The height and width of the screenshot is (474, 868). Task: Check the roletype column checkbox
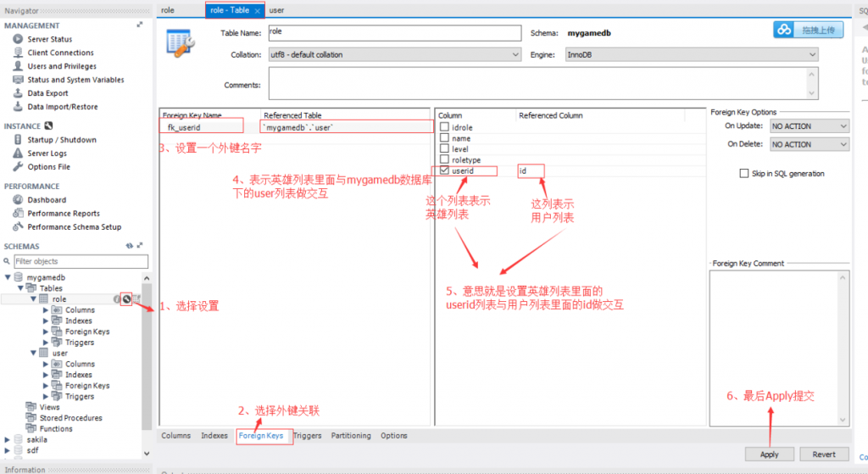[444, 159]
